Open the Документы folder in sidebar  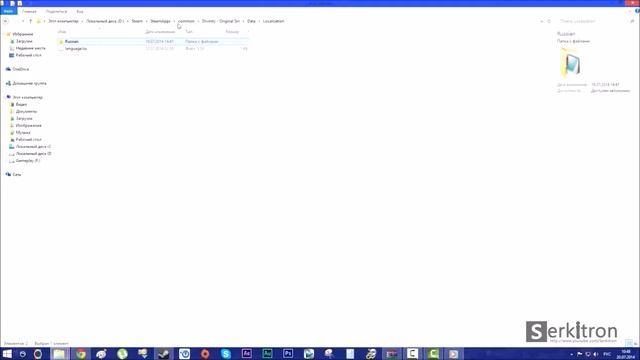26,111
